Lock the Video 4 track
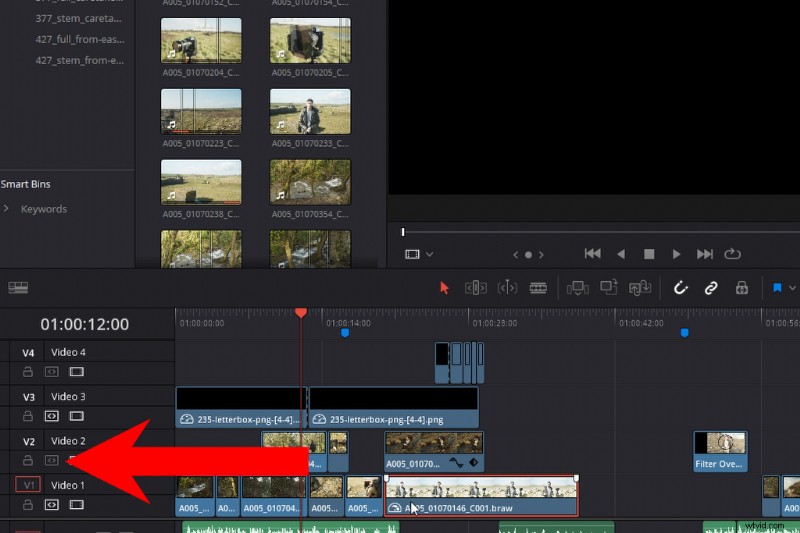Image resolution: width=800 pixels, height=533 pixels. point(28,372)
